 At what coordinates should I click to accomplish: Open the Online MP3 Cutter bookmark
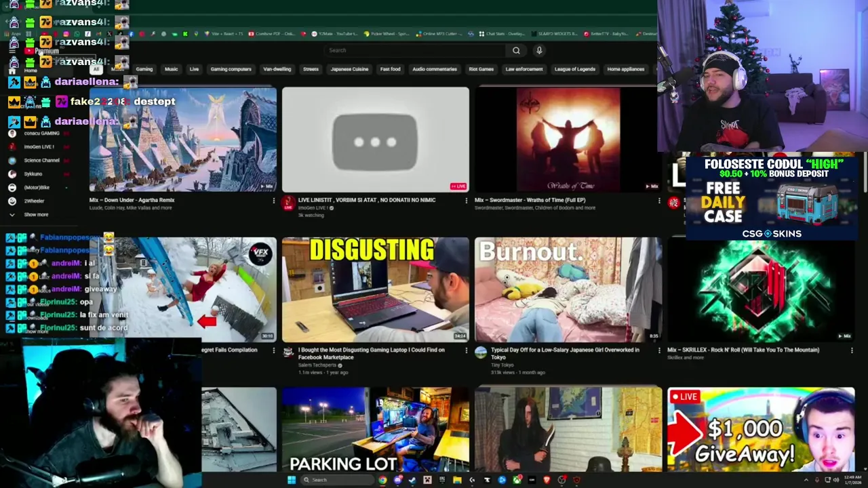pyautogui.click(x=439, y=33)
